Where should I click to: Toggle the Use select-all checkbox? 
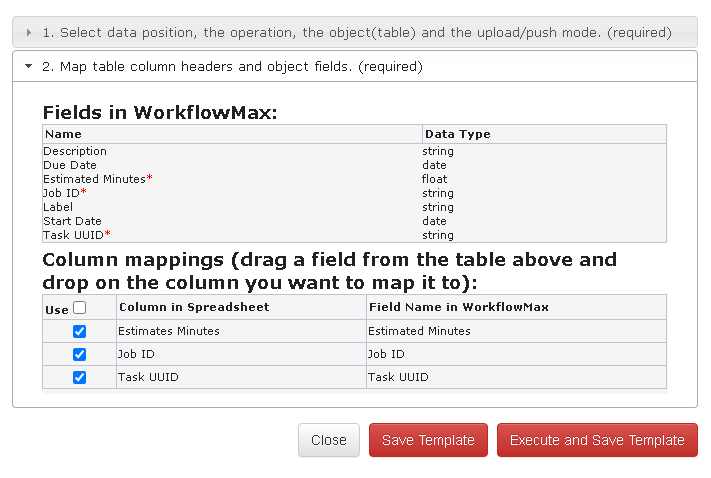pos(80,307)
